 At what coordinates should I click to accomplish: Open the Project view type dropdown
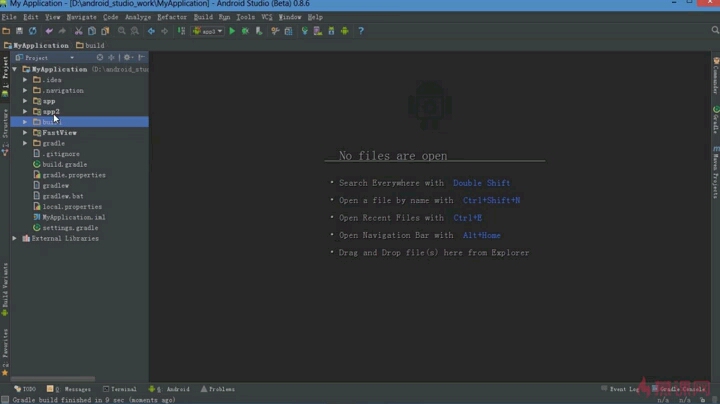pyautogui.click(x=45, y=58)
